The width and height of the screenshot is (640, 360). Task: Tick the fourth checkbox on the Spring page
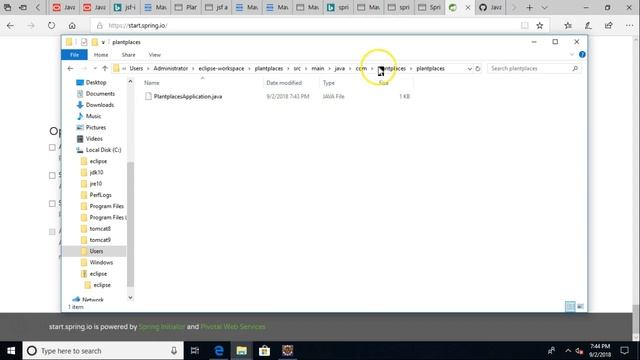pos(52,231)
